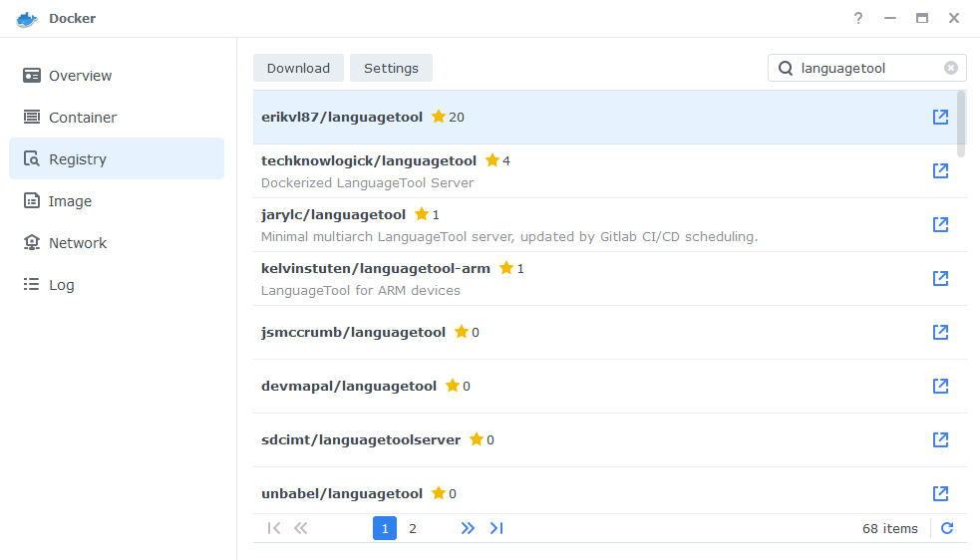
Task: Open external link for jarylc/languagetool
Action: [x=940, y=224]
